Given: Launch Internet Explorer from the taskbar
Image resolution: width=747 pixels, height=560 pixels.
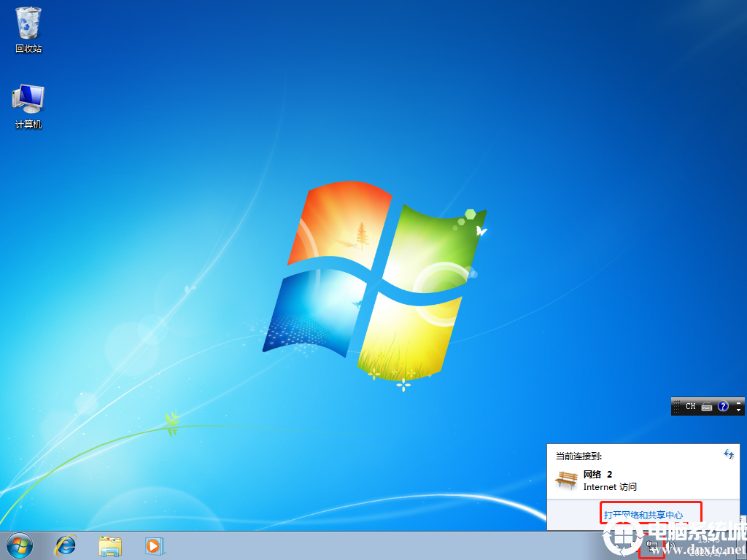Looking at the screenshot, I should tap(66, 545).
